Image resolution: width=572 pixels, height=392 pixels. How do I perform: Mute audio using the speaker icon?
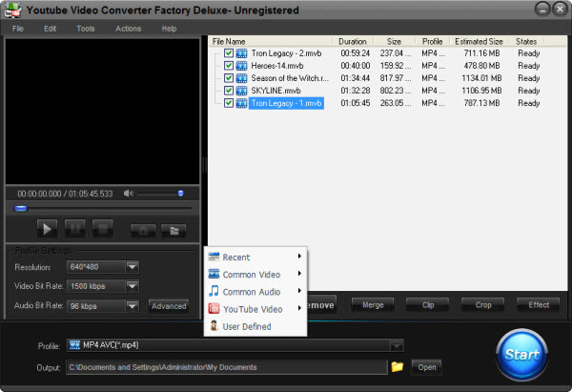129,194
